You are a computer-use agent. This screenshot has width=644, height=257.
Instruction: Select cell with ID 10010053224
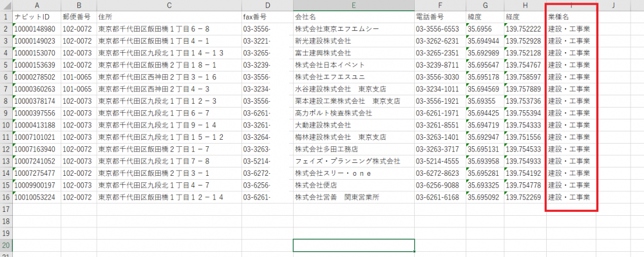37,197
